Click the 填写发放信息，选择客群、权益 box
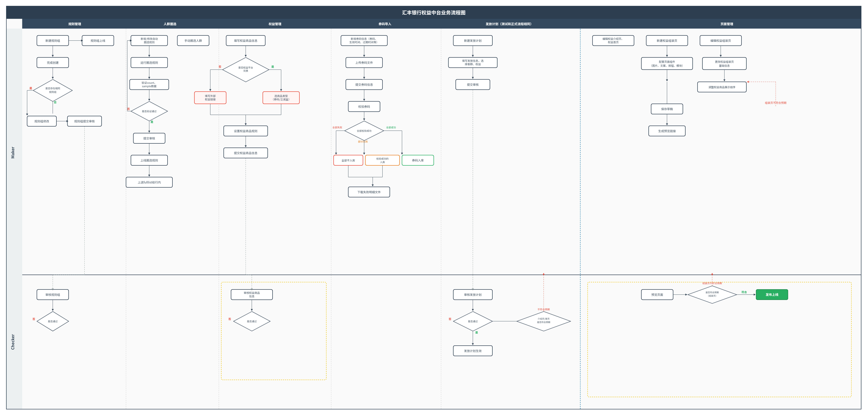The height and width of the screenshot is (416, 868). (x=473, y=63)
